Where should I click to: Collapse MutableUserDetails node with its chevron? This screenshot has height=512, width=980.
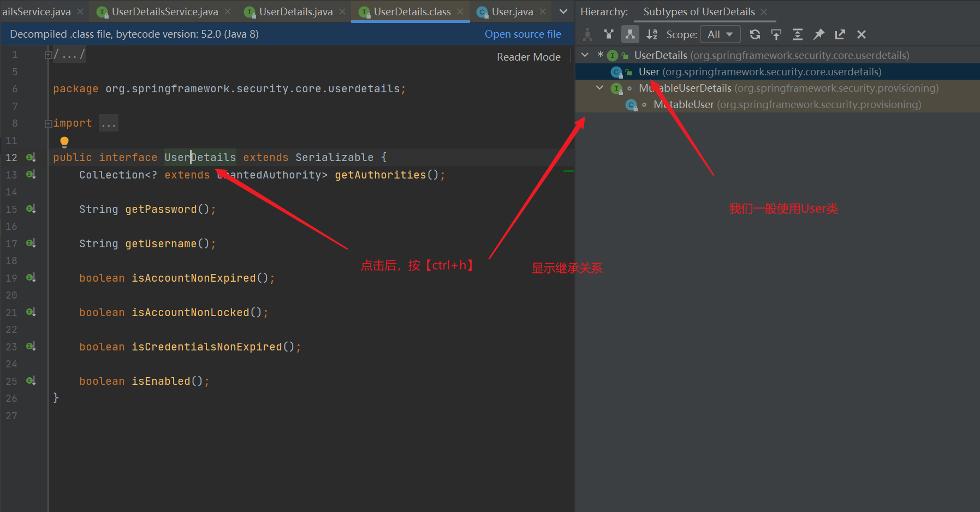point(599,87)
